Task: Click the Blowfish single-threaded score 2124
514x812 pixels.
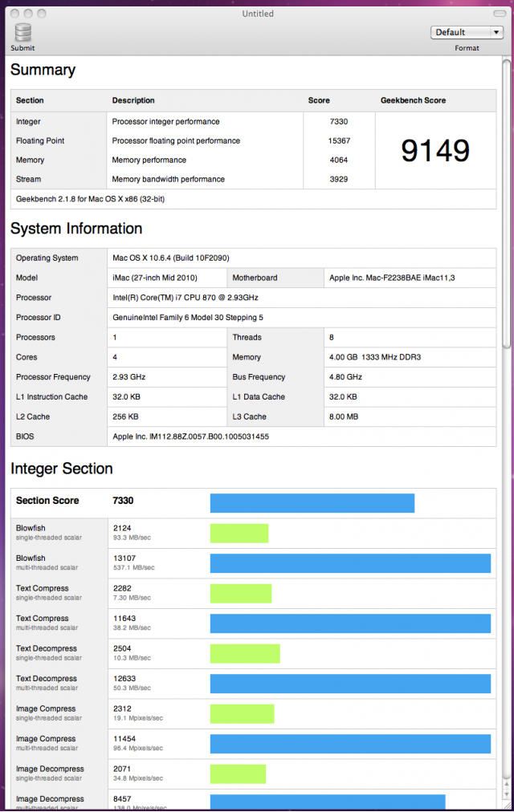Action: click(x=122, y=528)
